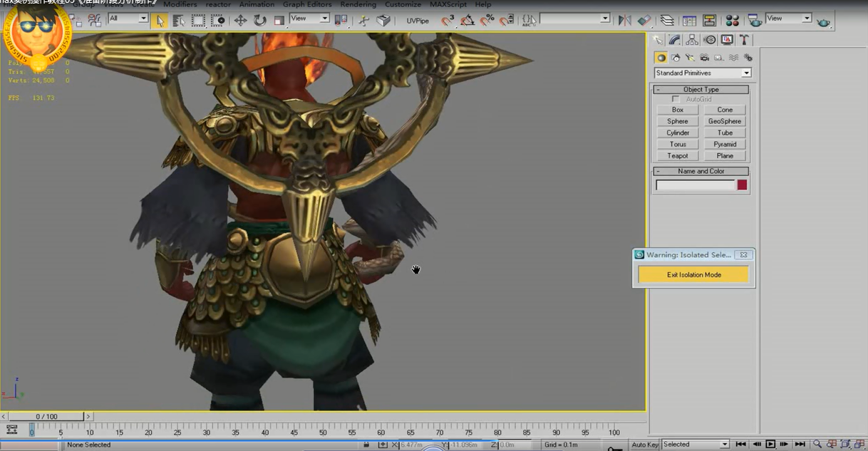
Task: Create a Teapot primitive
Action: 678,155
